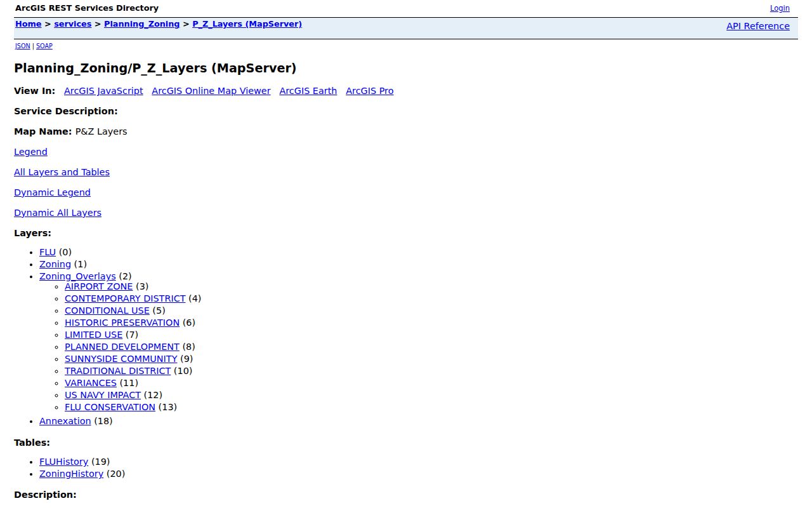
Task: Open the FLU layer (0)
Action: (48, 252)
